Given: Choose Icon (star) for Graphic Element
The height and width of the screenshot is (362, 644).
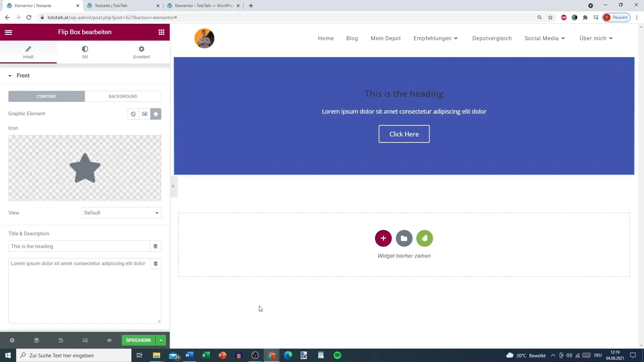Looking at the screenshot, I should pyautogui.click(x=156, y=114).
